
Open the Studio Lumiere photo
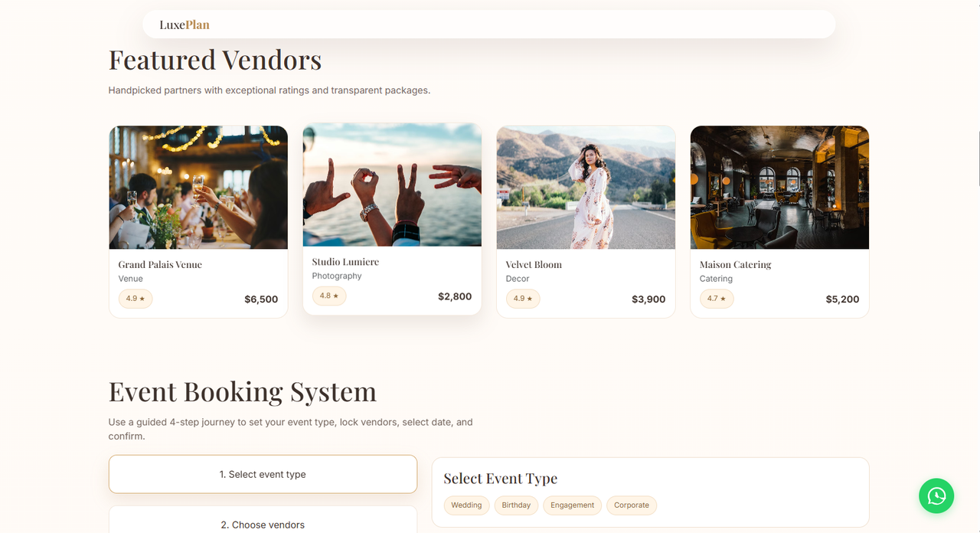(392, 185)
